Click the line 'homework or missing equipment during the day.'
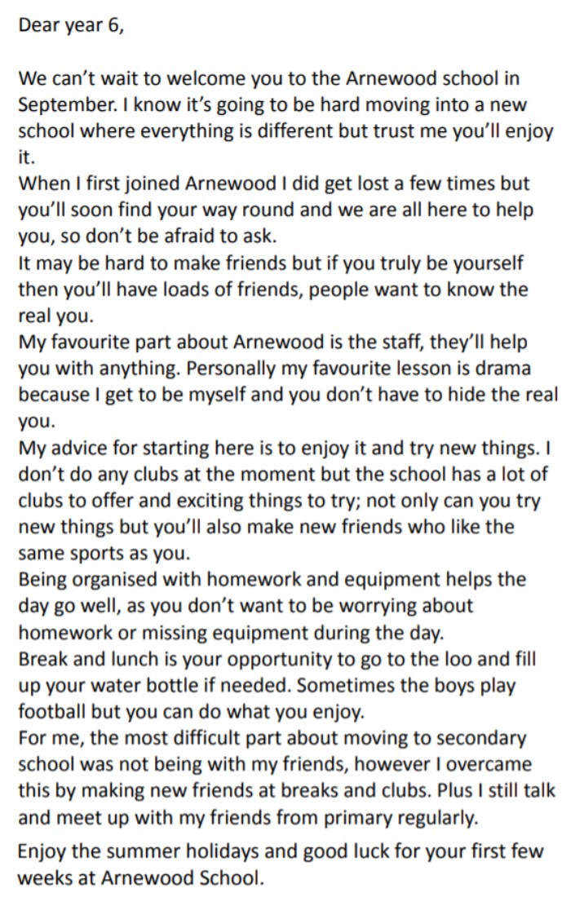Image resolution: width=584 pixels, height=924 pixels. coord(230,634)
